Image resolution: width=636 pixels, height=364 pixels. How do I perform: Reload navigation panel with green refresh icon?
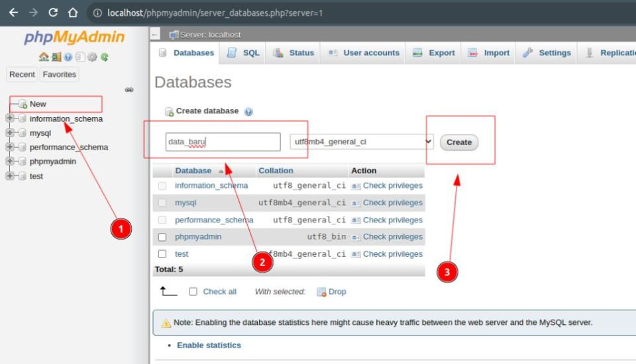105,57
